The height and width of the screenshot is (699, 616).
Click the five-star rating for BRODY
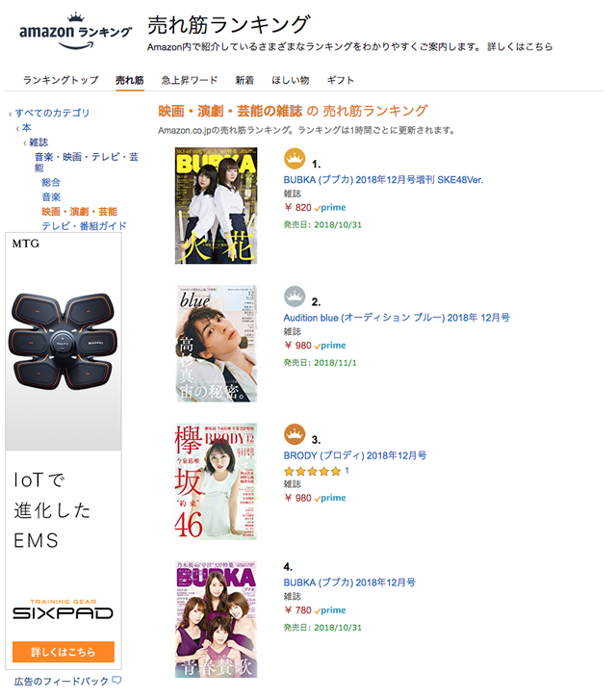312,471
